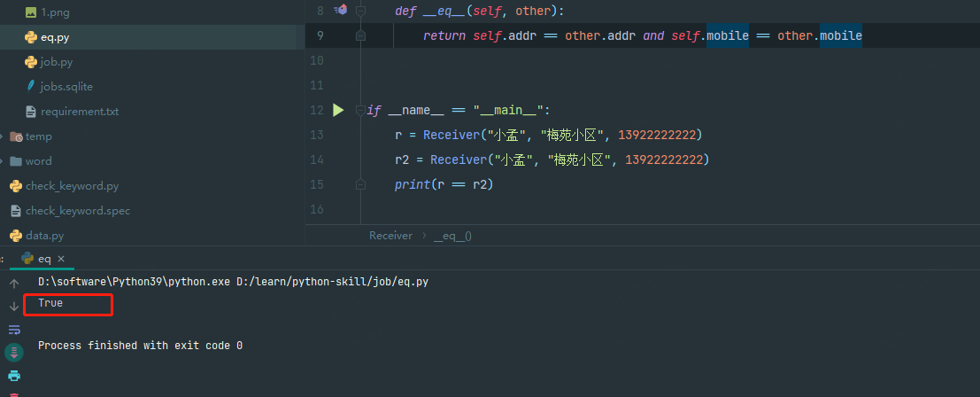Screen dimensions: 980x397
Task: Expand the word folder
Action: tap(3, 161)
